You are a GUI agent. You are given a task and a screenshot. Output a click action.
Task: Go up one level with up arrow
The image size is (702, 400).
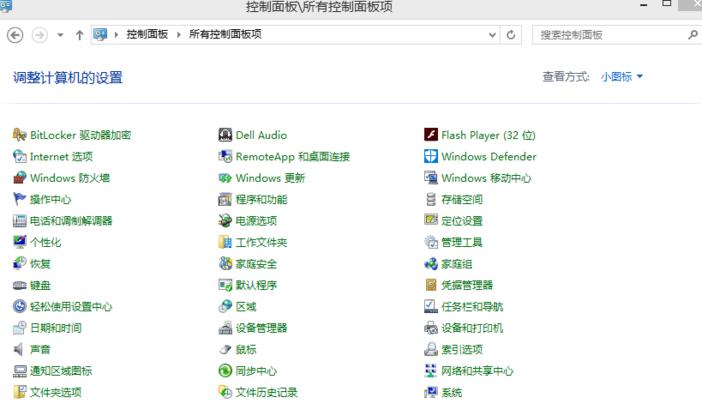coord(79,35)
